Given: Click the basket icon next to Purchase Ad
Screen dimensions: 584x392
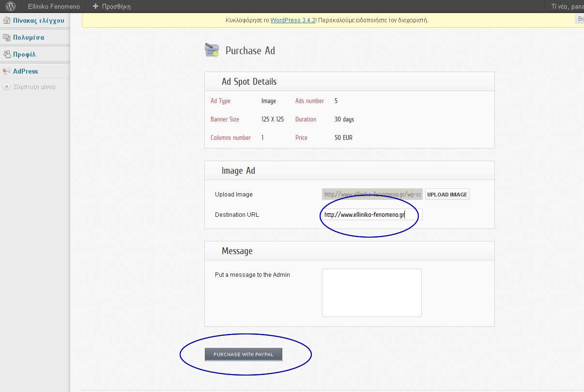Looking at the screenshot, I should click(x=212, y=51).
